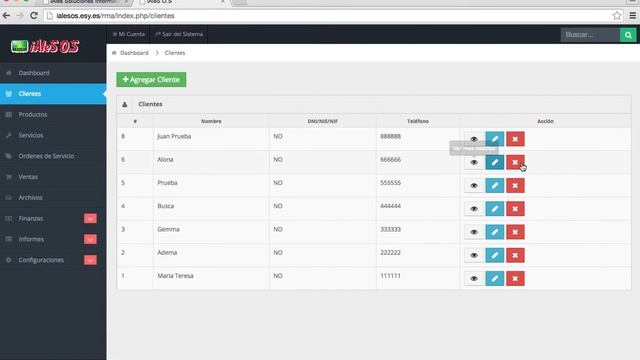The image size is (640, 360).
Task: Edit client Adema
Action: tap(495, 256)
